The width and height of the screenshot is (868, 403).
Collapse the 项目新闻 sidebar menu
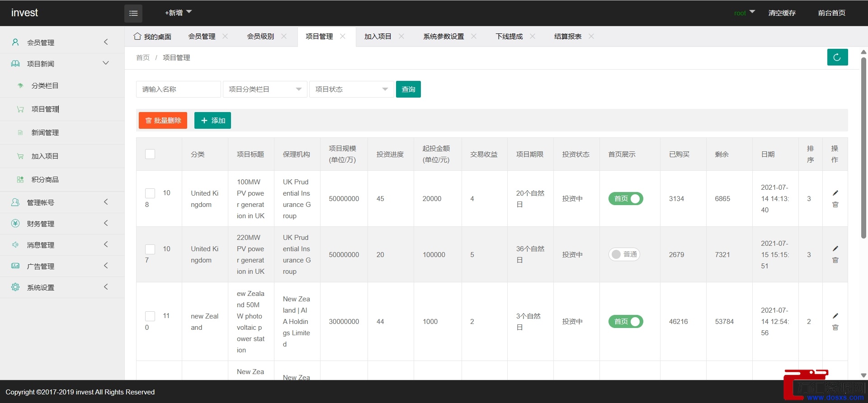coord(106,63)
